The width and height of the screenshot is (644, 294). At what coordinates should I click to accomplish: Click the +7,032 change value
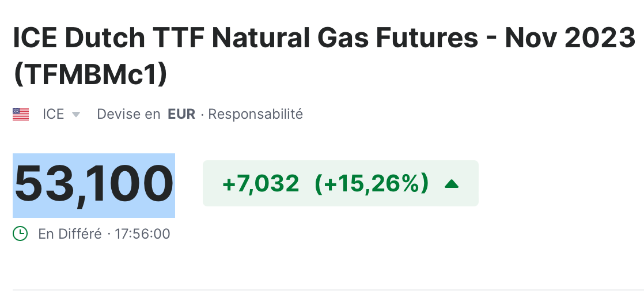click(x=260, y=184)
